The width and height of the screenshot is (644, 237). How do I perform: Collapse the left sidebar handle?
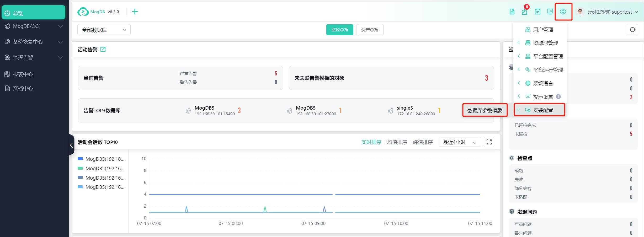click(71, 145)
